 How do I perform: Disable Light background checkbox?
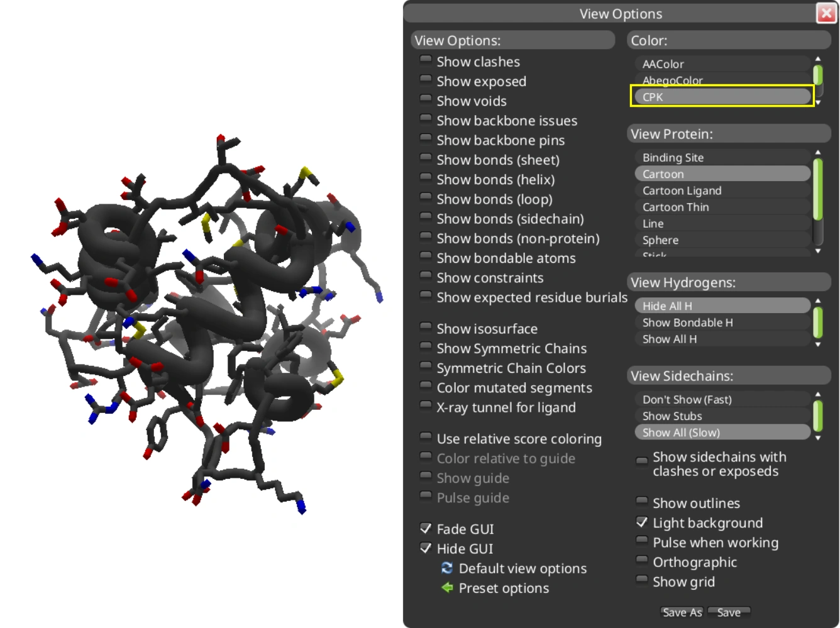point(641,522)
